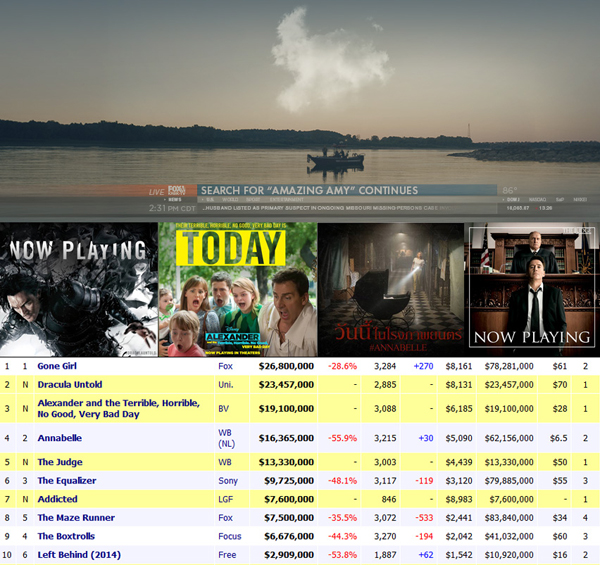
Task: Click the Free studio link for Left Behind
Action: pyautogui.click(x=227, y=555)
